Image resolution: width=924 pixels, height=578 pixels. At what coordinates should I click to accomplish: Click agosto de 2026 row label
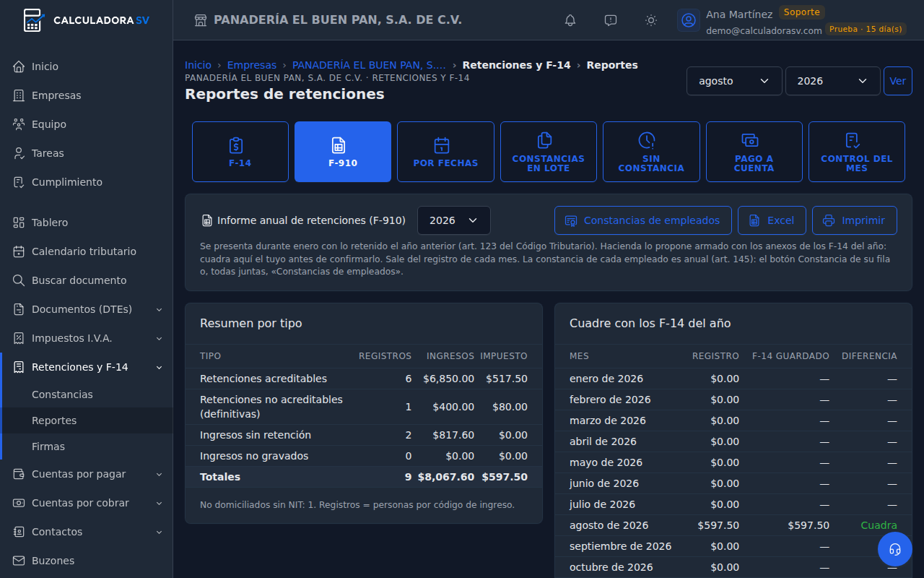609,525
